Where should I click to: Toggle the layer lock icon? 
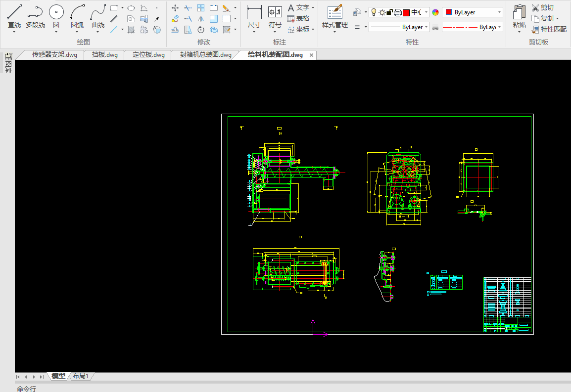click(389, 12)
